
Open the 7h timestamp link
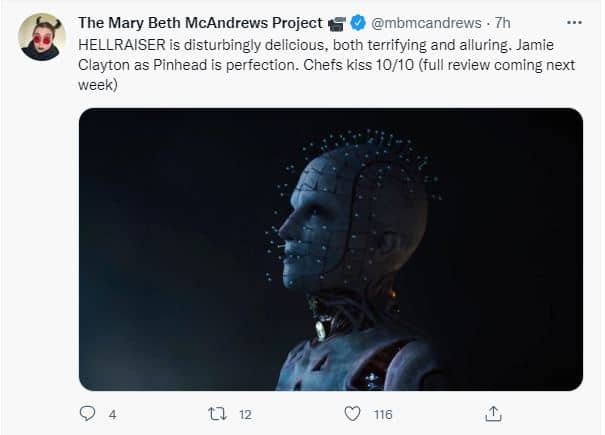502,23
